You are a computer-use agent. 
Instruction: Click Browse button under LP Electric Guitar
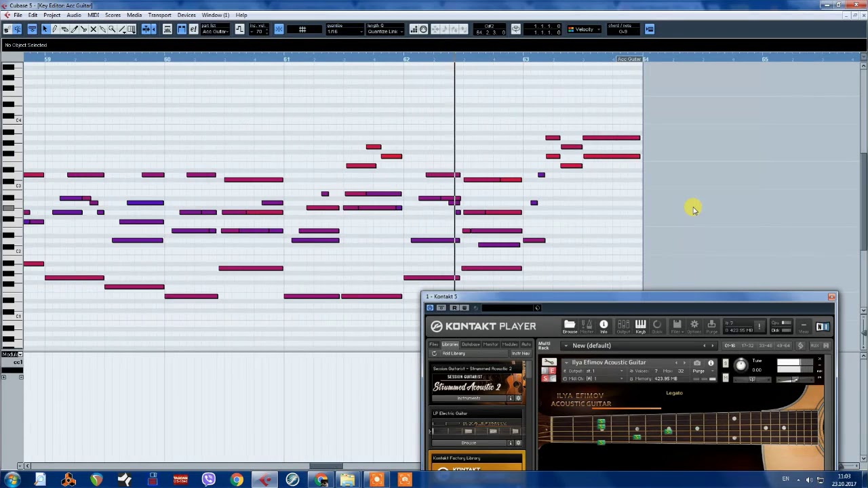pos(469,443)
